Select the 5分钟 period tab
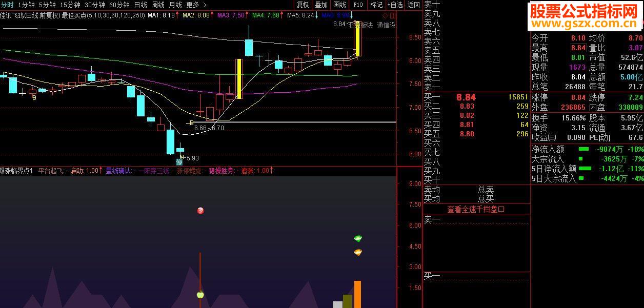 tap(47, 5)
